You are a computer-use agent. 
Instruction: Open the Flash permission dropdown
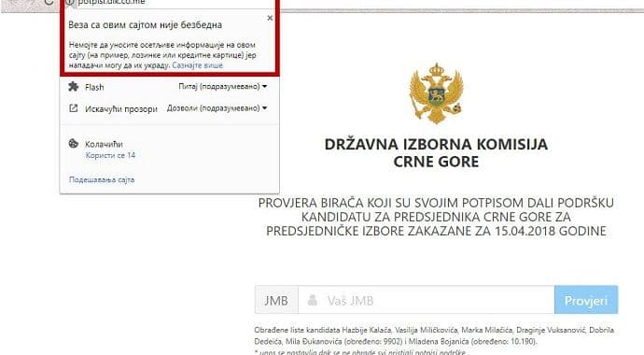point(223,87)
